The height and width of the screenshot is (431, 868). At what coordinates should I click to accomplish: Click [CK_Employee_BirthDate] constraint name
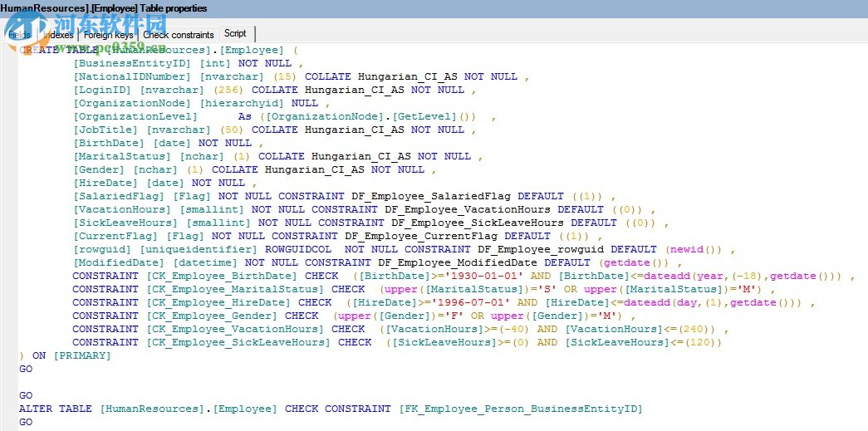(x=222, y=276)
